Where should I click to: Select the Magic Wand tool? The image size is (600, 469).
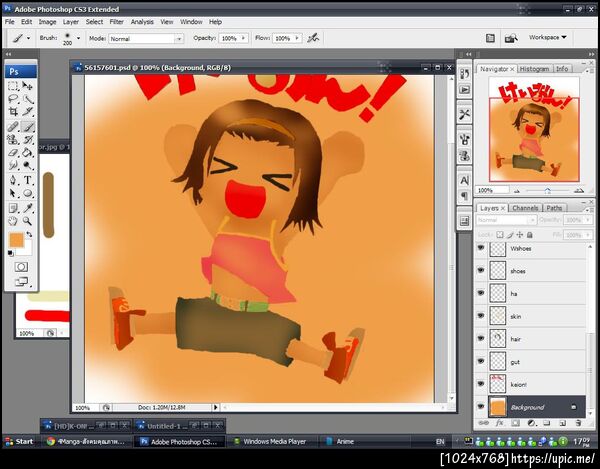point(28,99)
